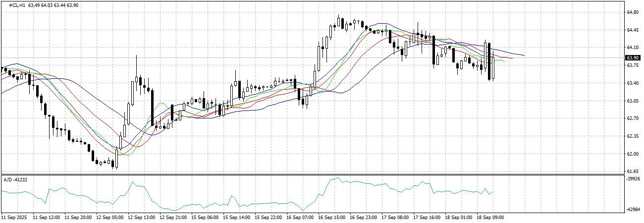
Task: Click the 63.05 price axis label
Action: (633, 101)
